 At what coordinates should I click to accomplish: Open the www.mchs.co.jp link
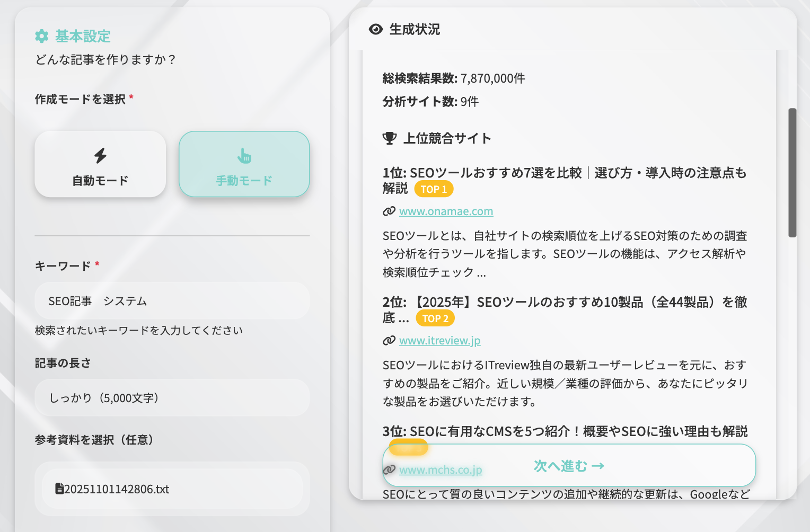[441, 469]
